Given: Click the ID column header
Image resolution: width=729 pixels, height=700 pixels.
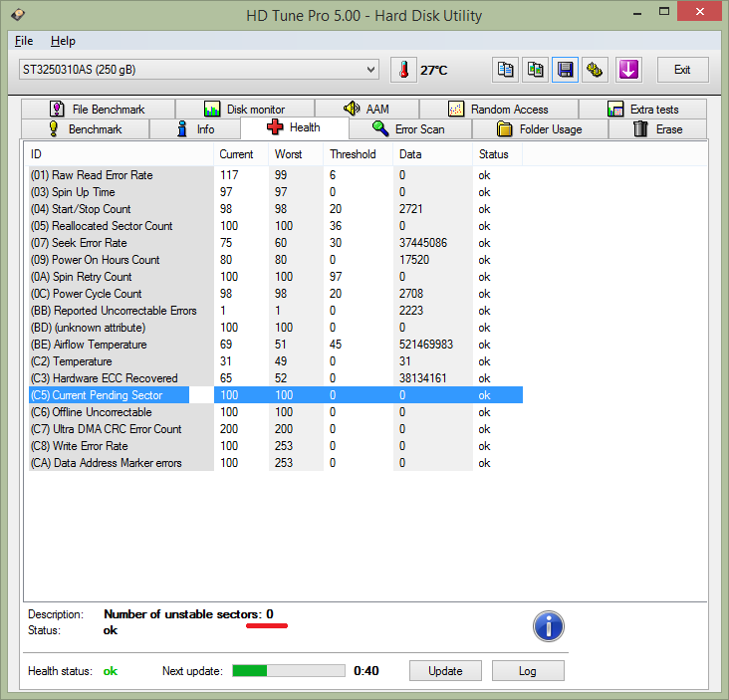Looking at the screenshot, I should coord(120,154).
